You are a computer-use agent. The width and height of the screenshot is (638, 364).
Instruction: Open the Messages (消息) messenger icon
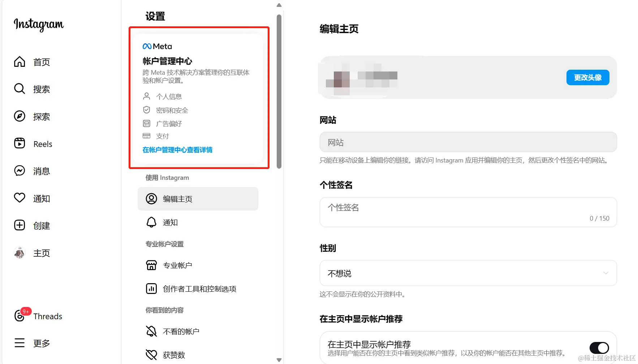pos(20,171)
